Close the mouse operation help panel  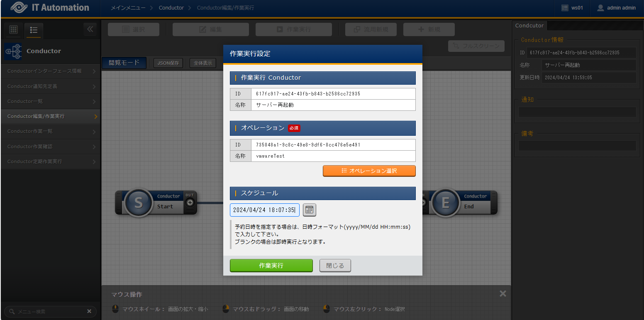pyautogui.click(x=503, y=294)
